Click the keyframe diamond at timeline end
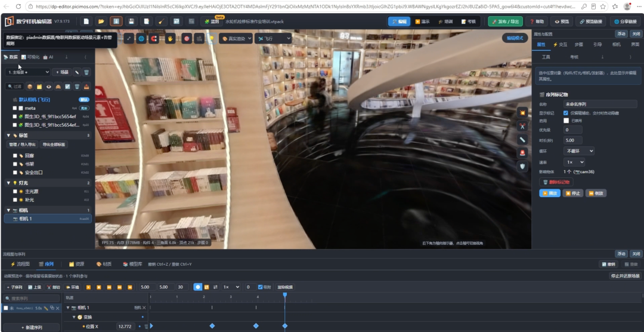 pos(285,326)
